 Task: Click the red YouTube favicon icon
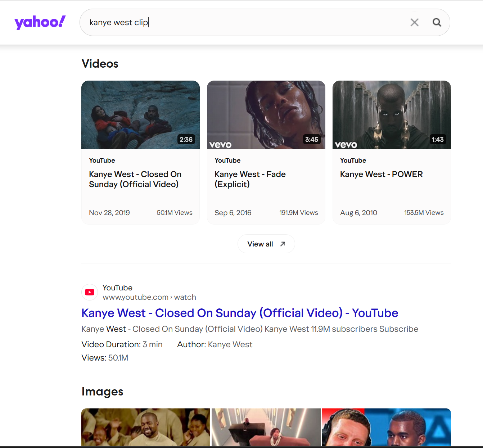click(x=90, y=292)
